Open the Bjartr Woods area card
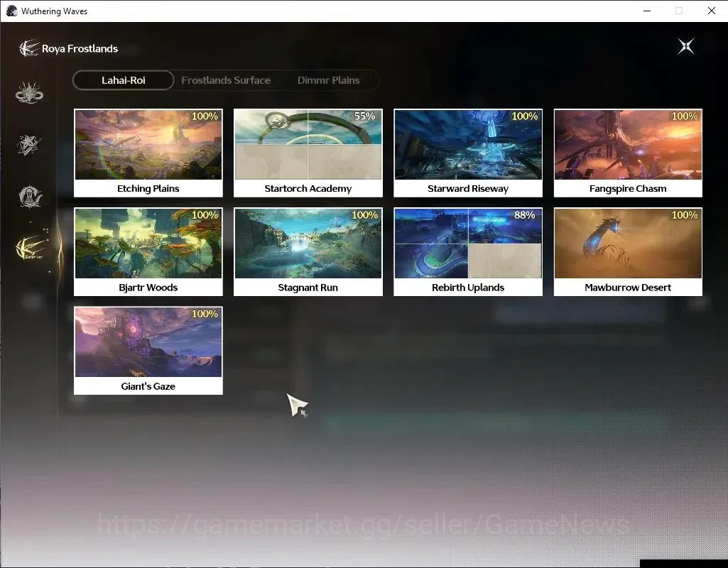Viewport: 728px width, 568px height. (x=148, y=252)
